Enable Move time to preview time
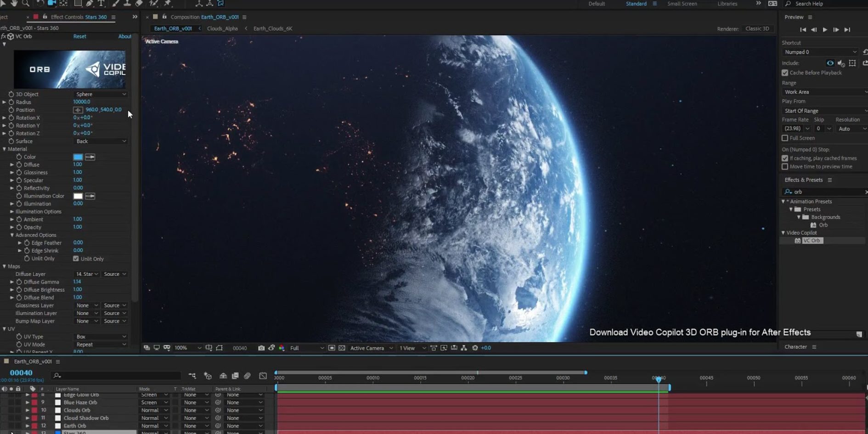Image resolution: width=868 pixels, height=434 pixels. click(785, 167)
